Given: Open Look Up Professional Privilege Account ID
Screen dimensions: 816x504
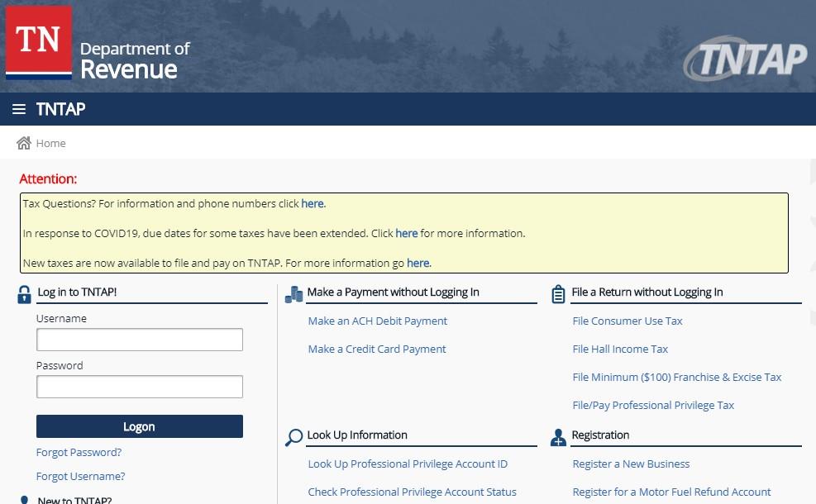Looking at the screenshot, I should [x=408, y=464].
